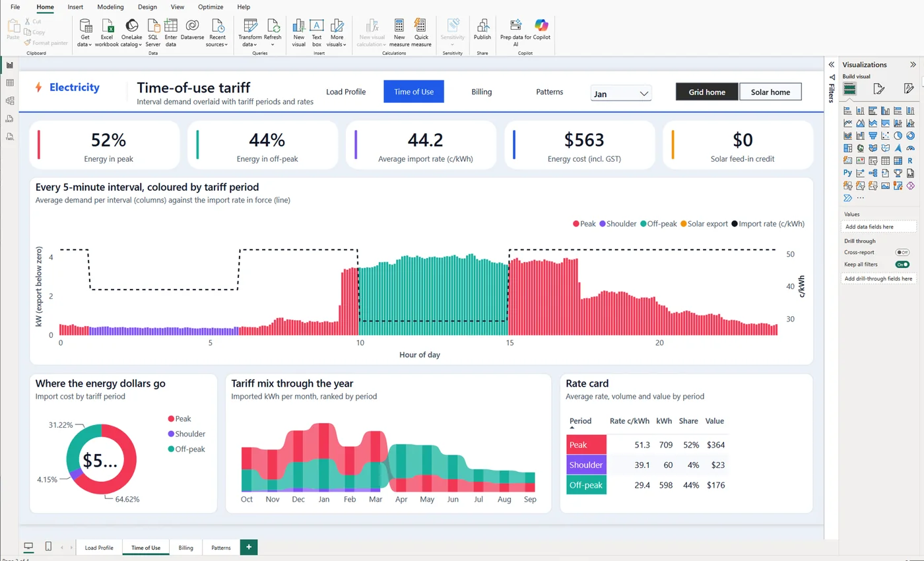Image resolution: width=924 pixels, height=561 pixels.
Task: Click the purple Shoulder cell in rate card
Action: (x=587, y=465)
